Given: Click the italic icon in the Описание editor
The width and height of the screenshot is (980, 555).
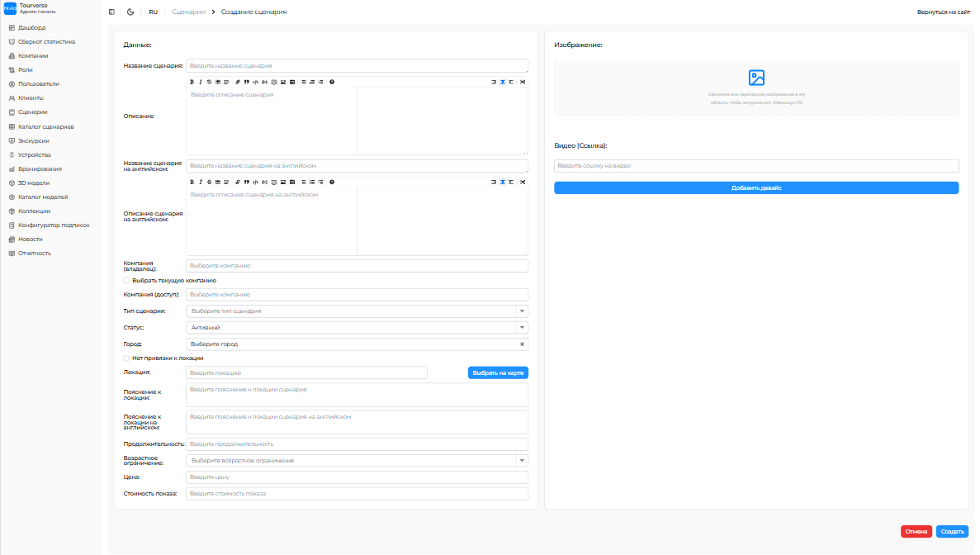Looking at the screenshot, I should [x=200, y=82].
